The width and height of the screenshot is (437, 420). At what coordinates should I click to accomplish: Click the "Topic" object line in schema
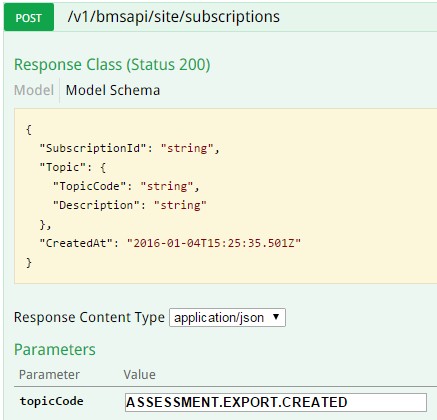[x=73, y=167]
